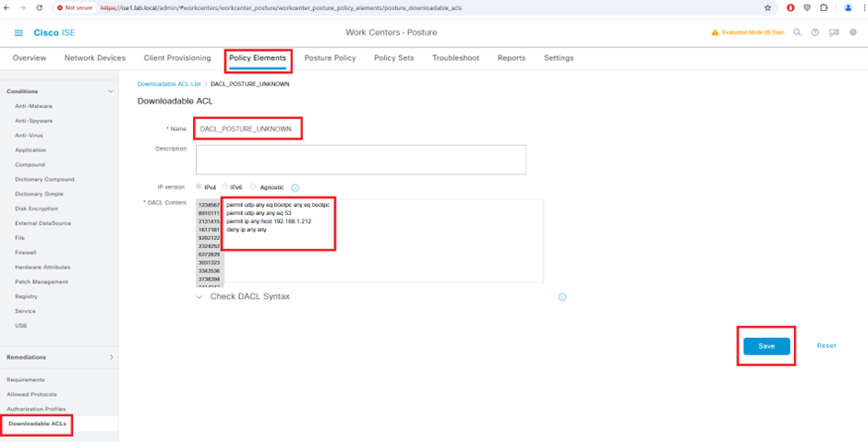The width and height of the screenshot is (868, 442).
Task: Go to the Client Provisioning tab
Action: pos(177,58)
